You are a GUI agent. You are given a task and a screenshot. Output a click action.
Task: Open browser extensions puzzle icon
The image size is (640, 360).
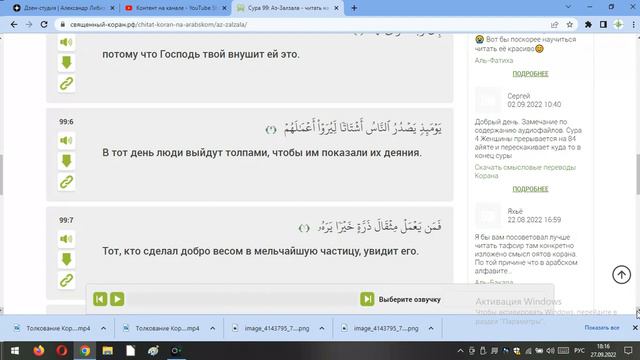click(588, 24)
